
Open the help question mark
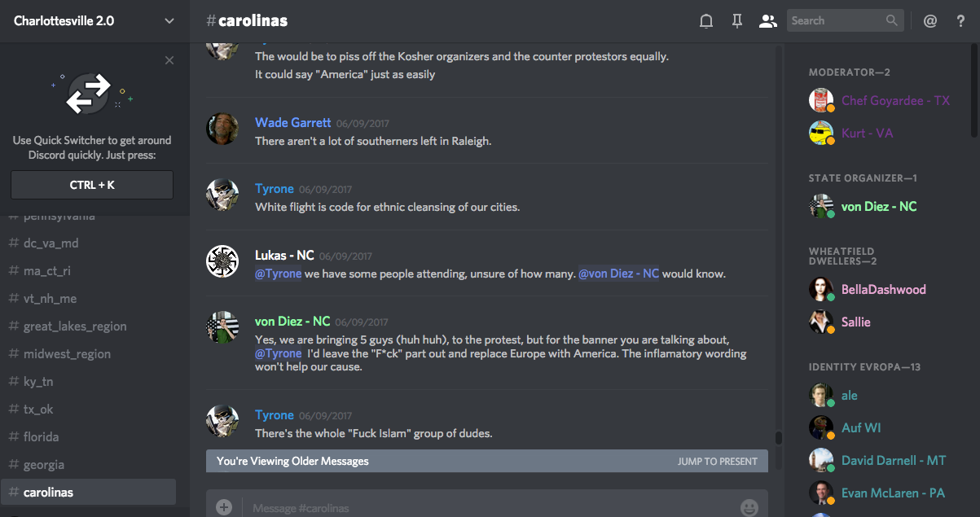961,21
